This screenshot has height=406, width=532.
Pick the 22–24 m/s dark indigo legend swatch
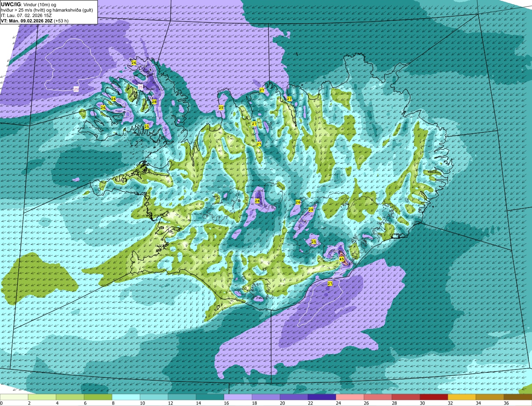pyautogui.click(x=322, y=397)
